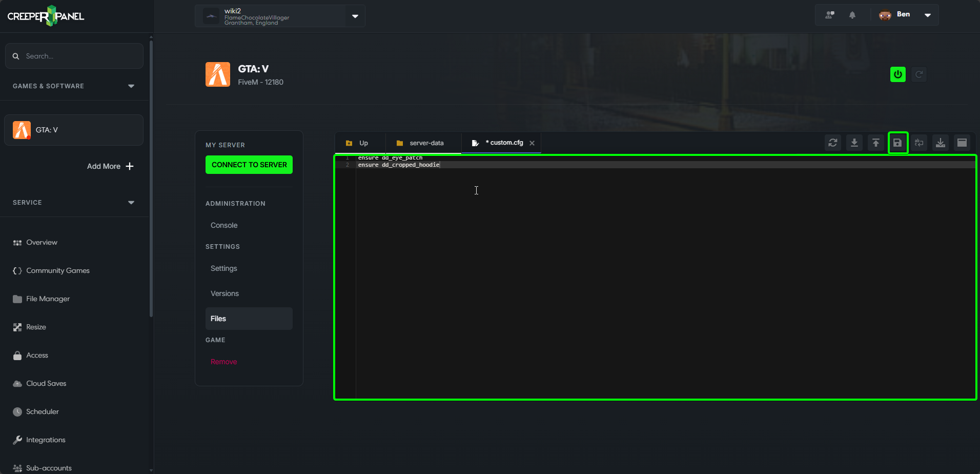Viewport: 980px width, 474px height.
Task: Restart the server using the restart icon
Action: click(918, 74)
